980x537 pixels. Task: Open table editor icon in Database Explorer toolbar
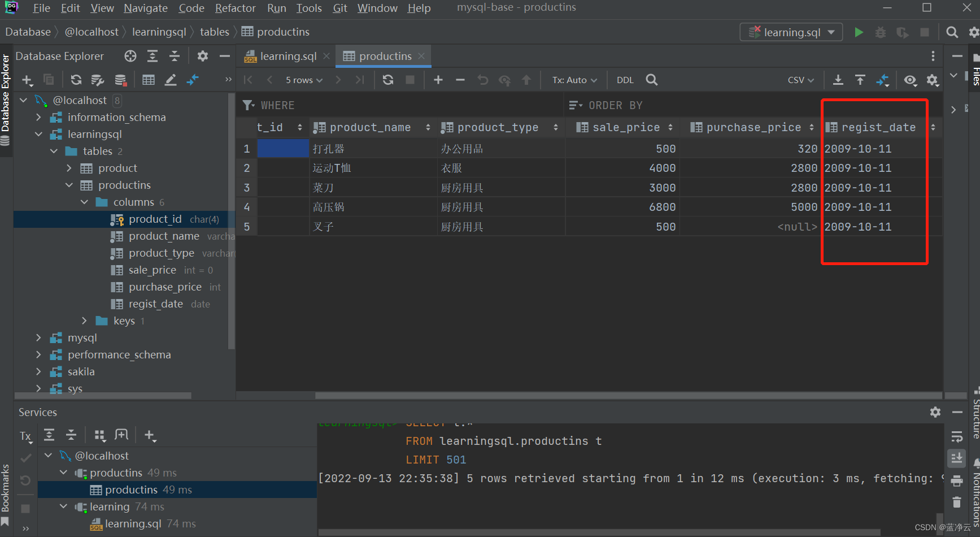tap(149, 80)
